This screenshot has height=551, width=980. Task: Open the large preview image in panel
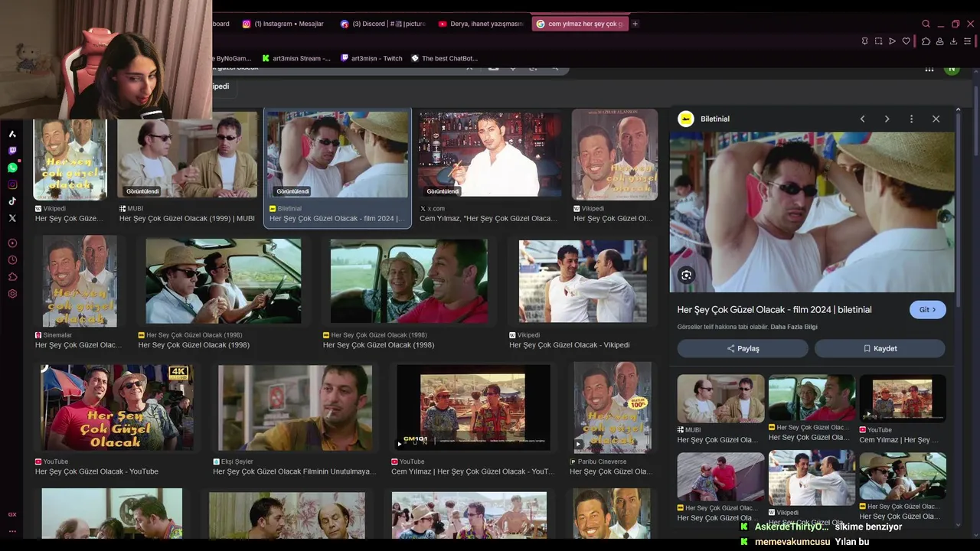(812, 212)
